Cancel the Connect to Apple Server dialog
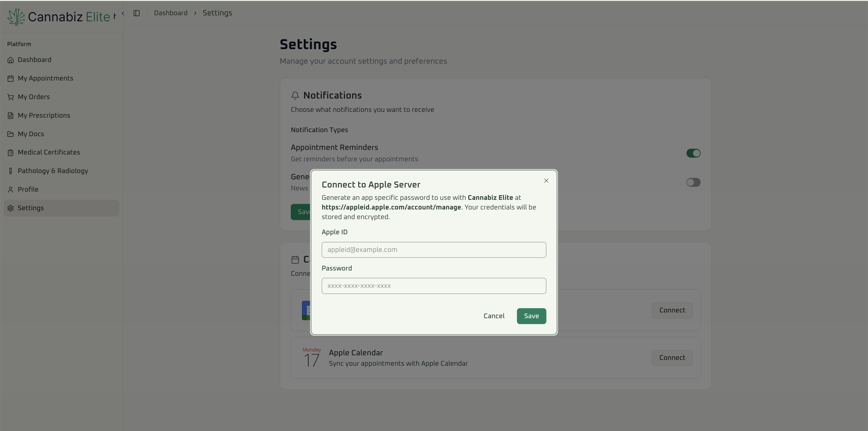Screen dimensions: 868x431 [x=494, y=316]
